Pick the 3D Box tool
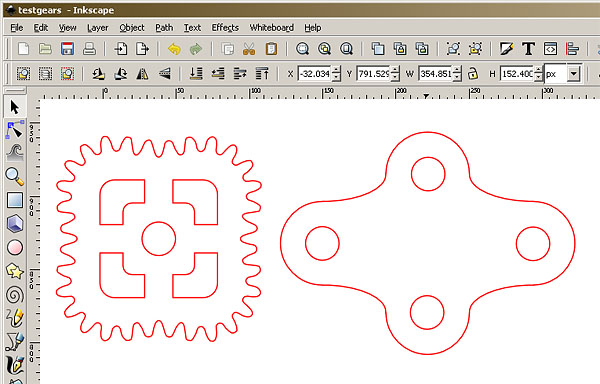Screen dimensions: 600x384 pos(15,224)
